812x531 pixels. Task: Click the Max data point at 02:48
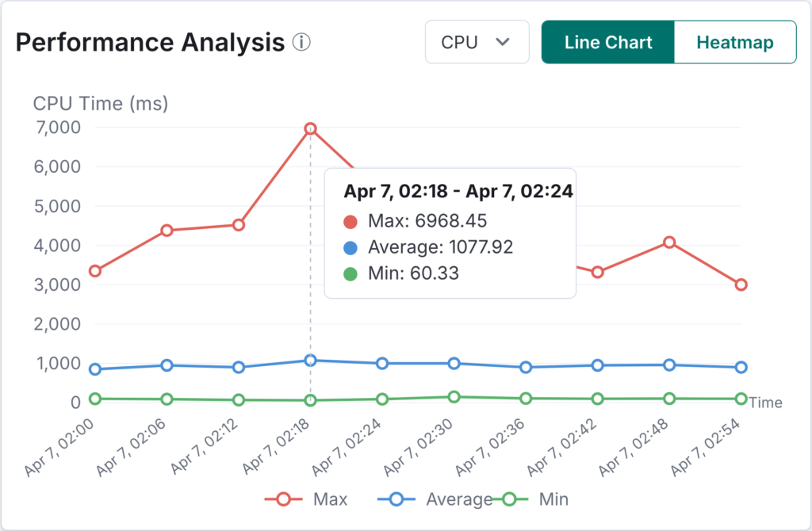click(x=669, y=243)
